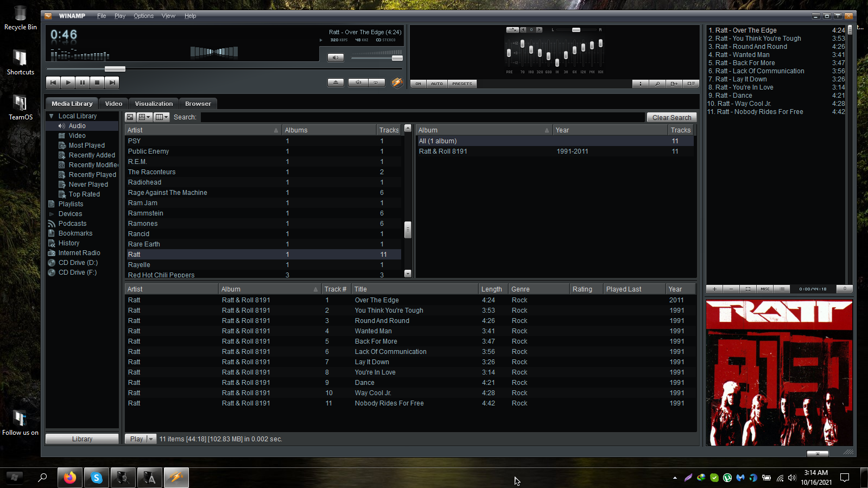Sort track list by Album column
The width and height of the screenshot is (868, 488).
(x=269, y=289)
